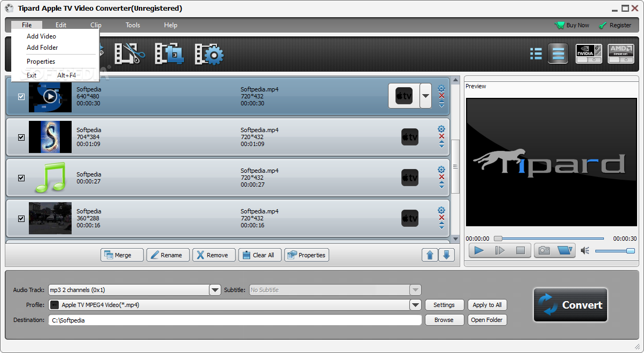
Task: Uncheck the 640*480 Softpedia video checkbox
Action: click(21, 97)
